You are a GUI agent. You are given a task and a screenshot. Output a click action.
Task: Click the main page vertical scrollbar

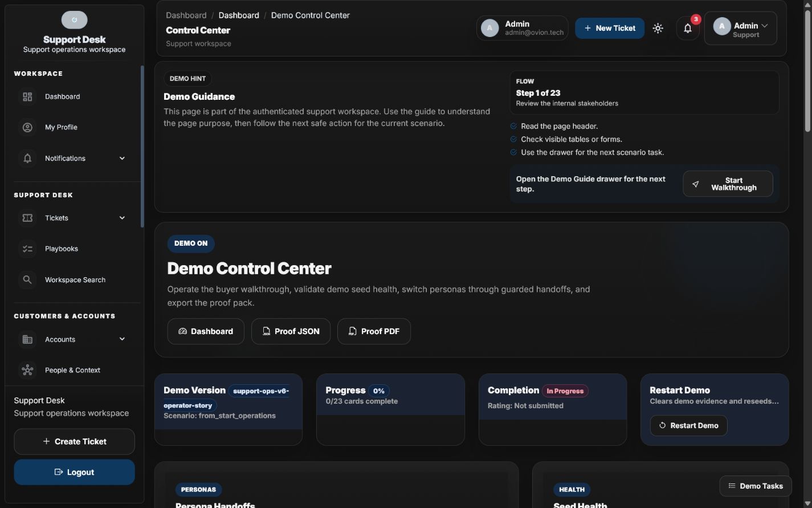(807, 71)
